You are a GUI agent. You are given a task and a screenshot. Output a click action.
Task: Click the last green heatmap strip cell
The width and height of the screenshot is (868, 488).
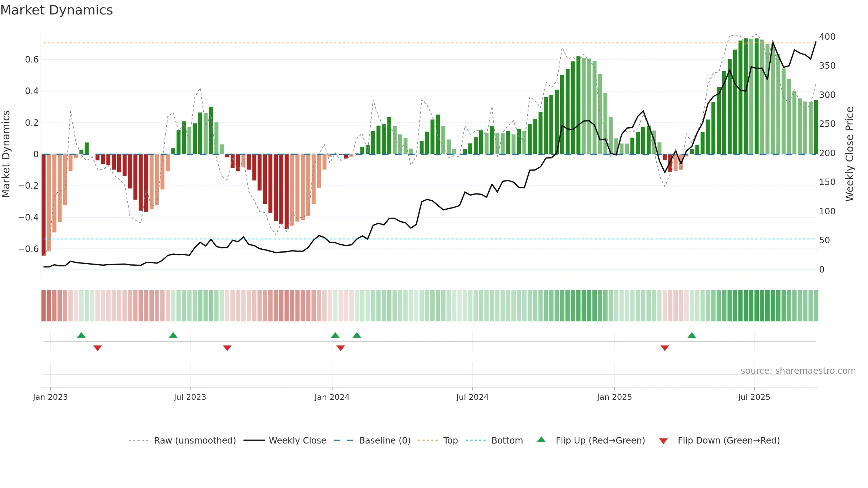point(816,306)
